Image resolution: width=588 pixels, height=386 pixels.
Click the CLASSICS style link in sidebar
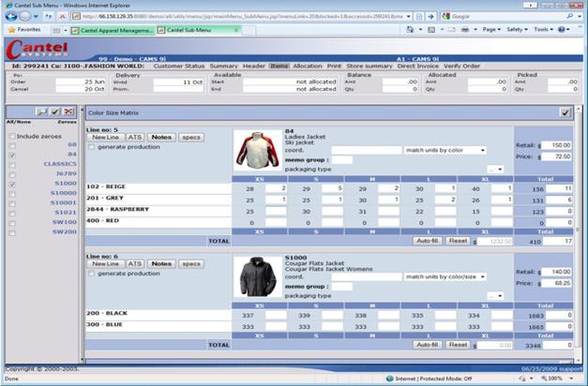click(61, 164)
